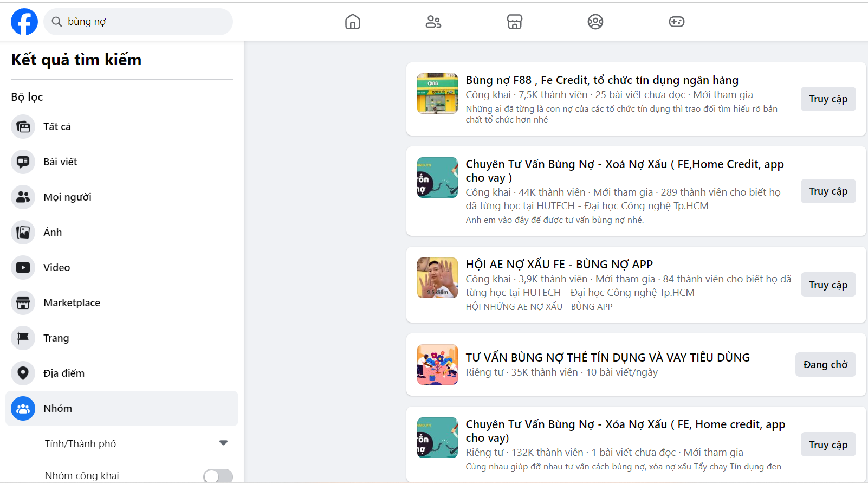Click the Ảnh filter icon
Screen dimensions: 868x483
(x=23, y=233)
